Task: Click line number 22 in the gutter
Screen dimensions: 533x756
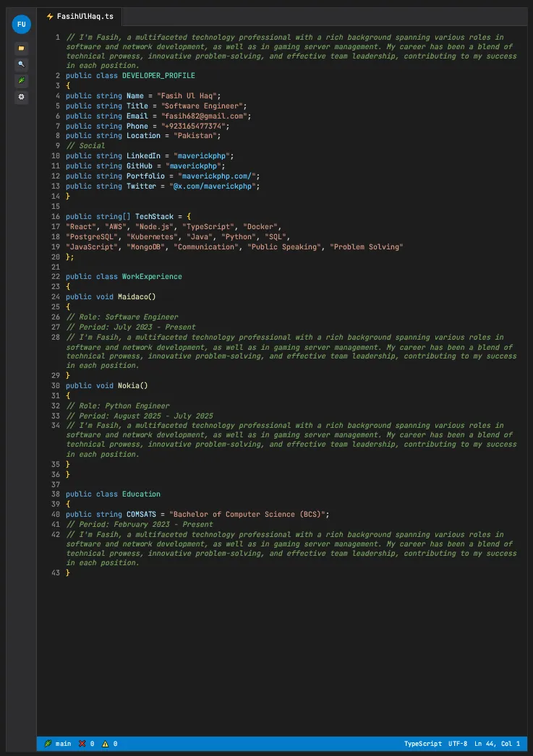Action: pos(56,267)
